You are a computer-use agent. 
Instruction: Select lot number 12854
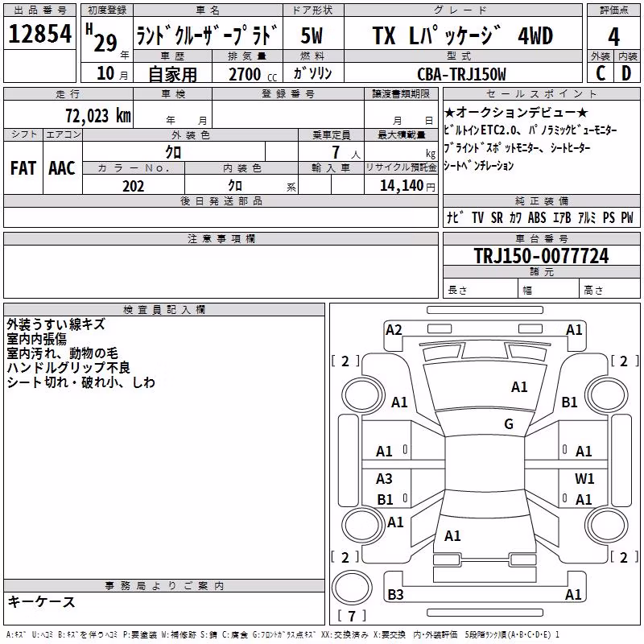click(x=39, y=34)
